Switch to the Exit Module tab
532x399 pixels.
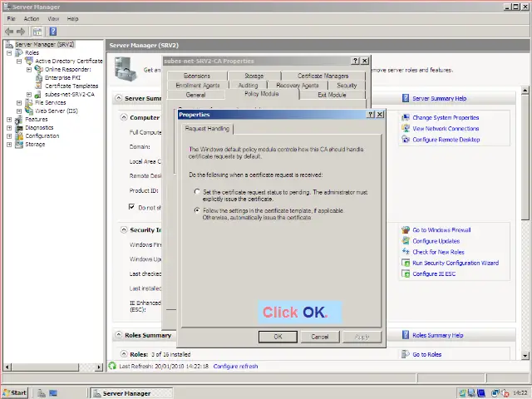point(332,95)
